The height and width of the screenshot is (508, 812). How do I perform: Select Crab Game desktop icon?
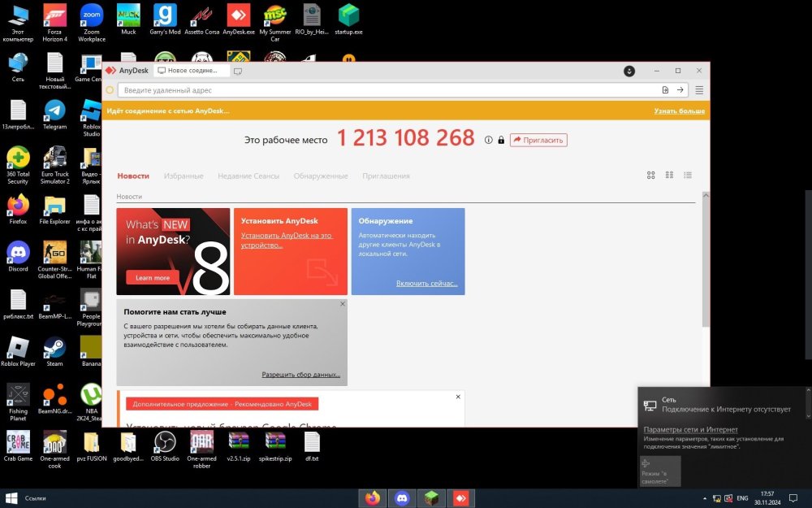pyautogui.click(x=18, y=446)
